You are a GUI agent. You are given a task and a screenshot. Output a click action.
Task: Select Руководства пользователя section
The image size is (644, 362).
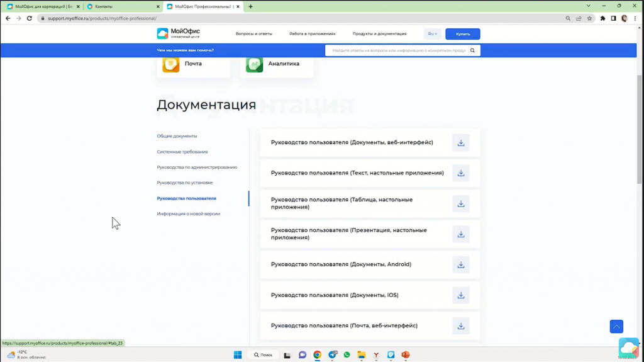pos(186,198)
